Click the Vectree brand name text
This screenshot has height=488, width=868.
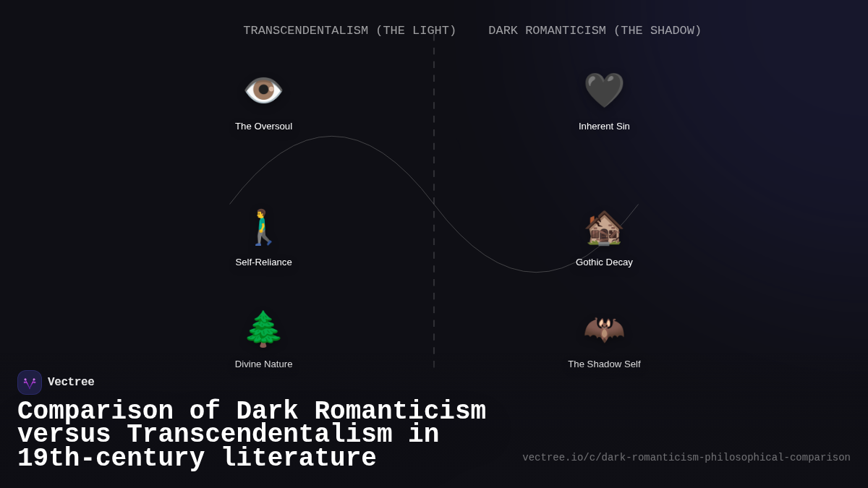(x=71, y=382)
